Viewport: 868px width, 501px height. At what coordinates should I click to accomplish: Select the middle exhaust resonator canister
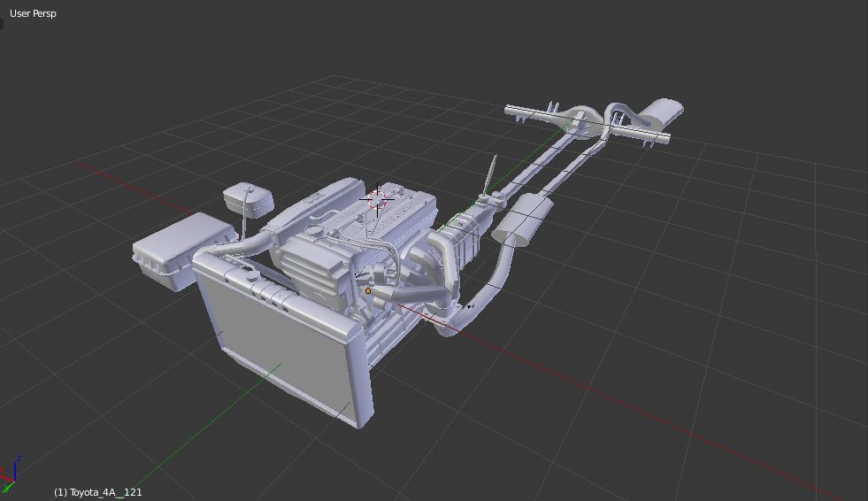(x=523, y=220)
